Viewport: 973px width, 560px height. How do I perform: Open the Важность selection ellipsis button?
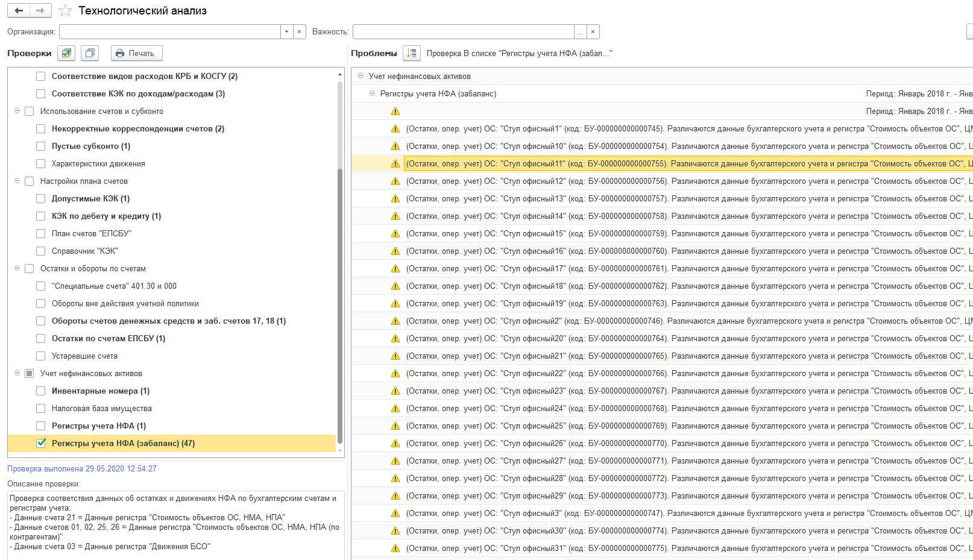580,31
